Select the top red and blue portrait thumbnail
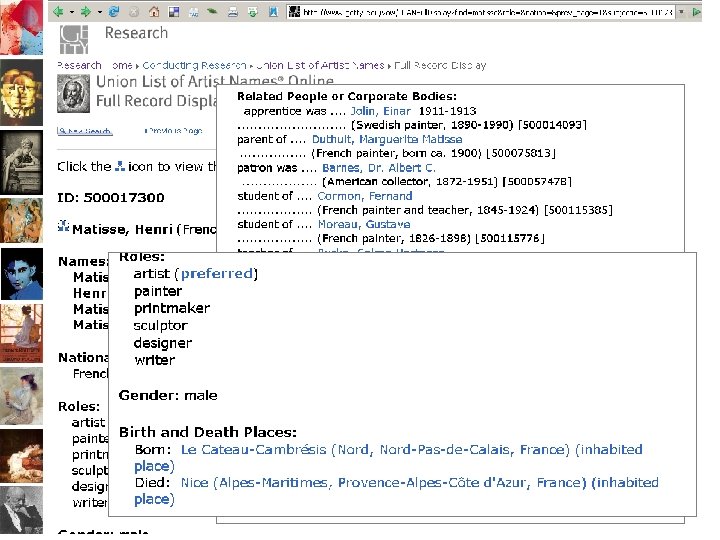Image resolution: width=720 pixels, height=540 pixels. coord(22,28)
